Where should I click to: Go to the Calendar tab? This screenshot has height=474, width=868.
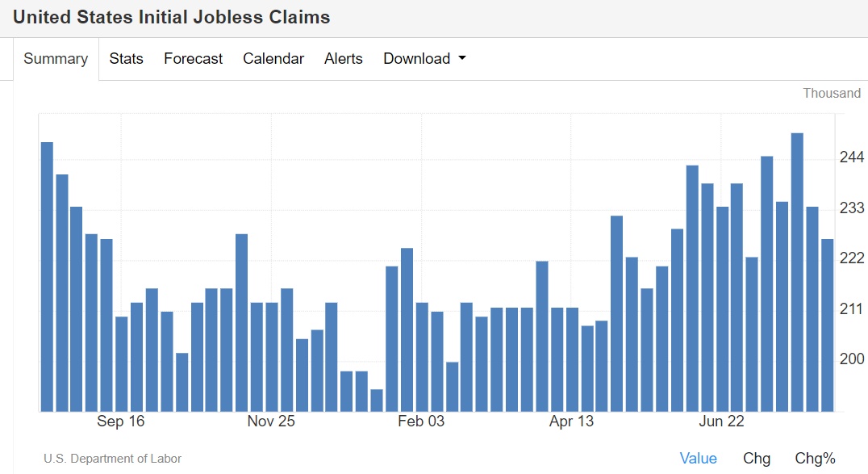click(x=273, y=59)
